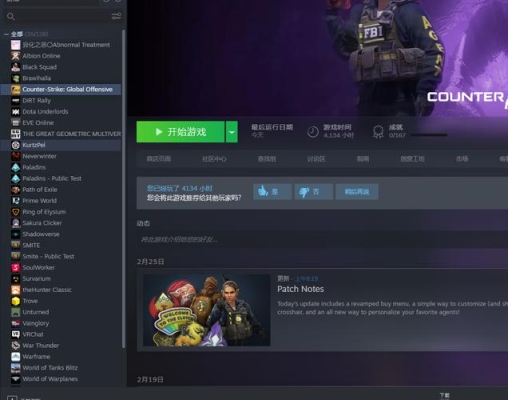
Task: Click the achievements progress bar
Action: coord(429,135)
